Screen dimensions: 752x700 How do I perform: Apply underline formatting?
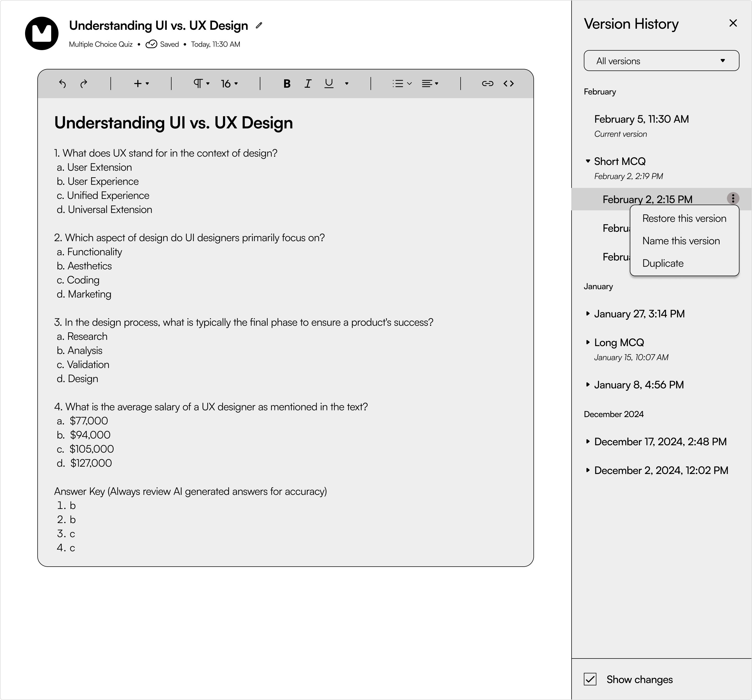coord(328,84)
